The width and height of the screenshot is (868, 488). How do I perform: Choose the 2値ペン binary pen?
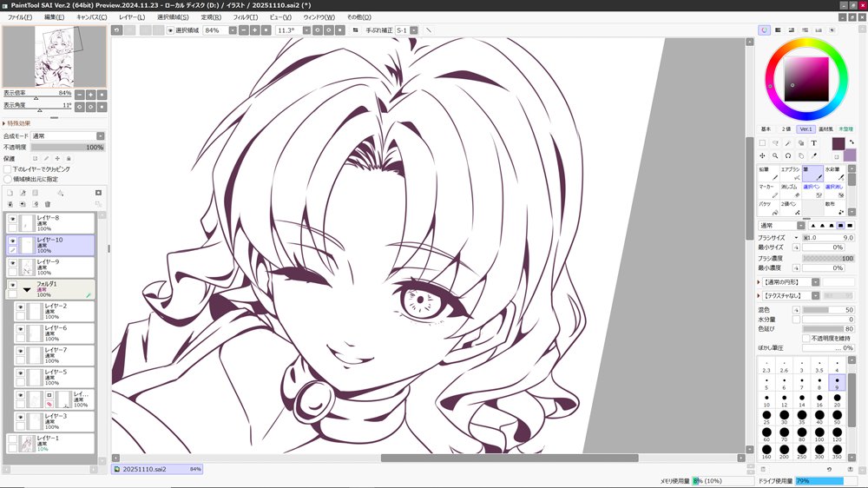pyautogui.click(x=790, y=208)
